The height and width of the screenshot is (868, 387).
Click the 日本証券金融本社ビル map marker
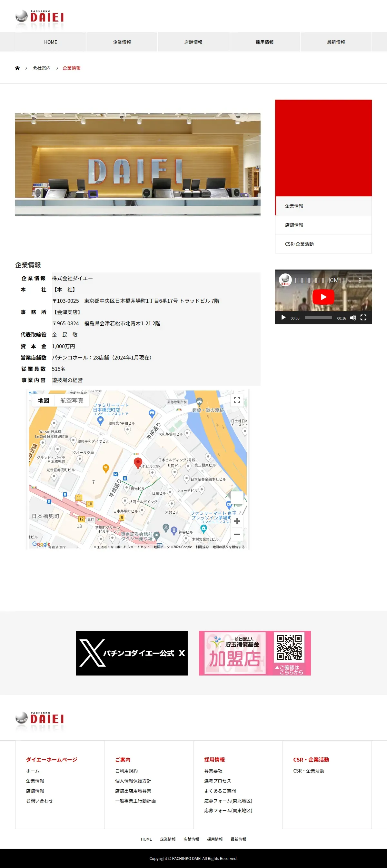click(x=186, y=478)
